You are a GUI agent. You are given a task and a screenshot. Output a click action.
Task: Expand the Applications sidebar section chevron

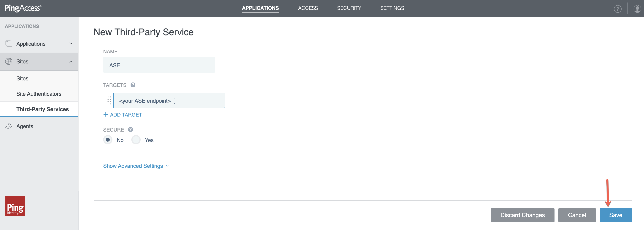(71, 44)
